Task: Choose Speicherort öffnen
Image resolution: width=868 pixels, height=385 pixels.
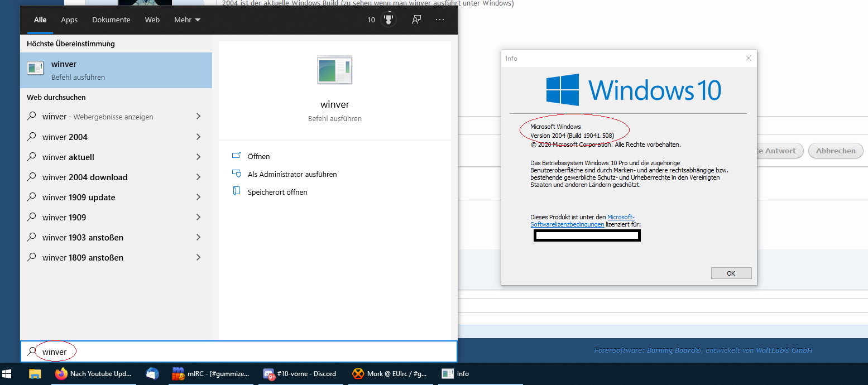Action: point(277,192)
